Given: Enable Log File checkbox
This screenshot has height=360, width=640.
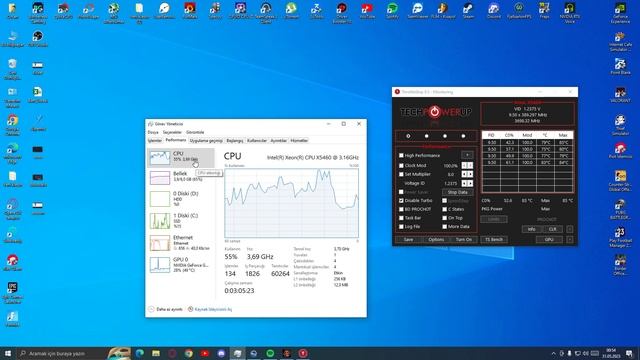Looking at the screenshot, I should pyautogui.click(x=401, y=227).
